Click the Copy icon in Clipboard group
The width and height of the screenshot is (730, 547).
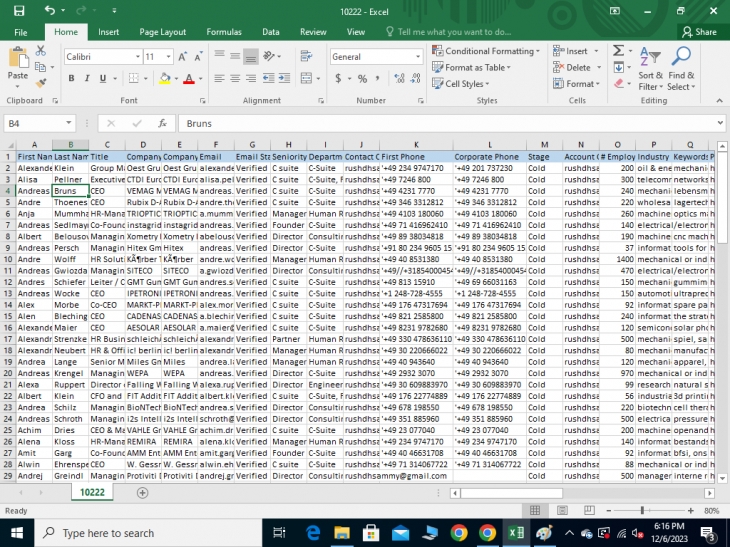point(41,67)
